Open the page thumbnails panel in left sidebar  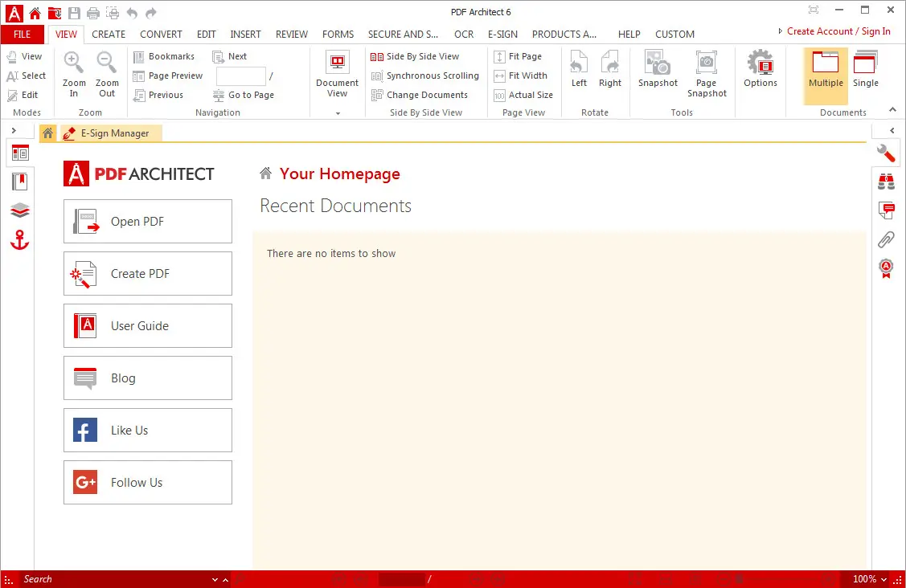pyautogui.click(x=20, y=153)
